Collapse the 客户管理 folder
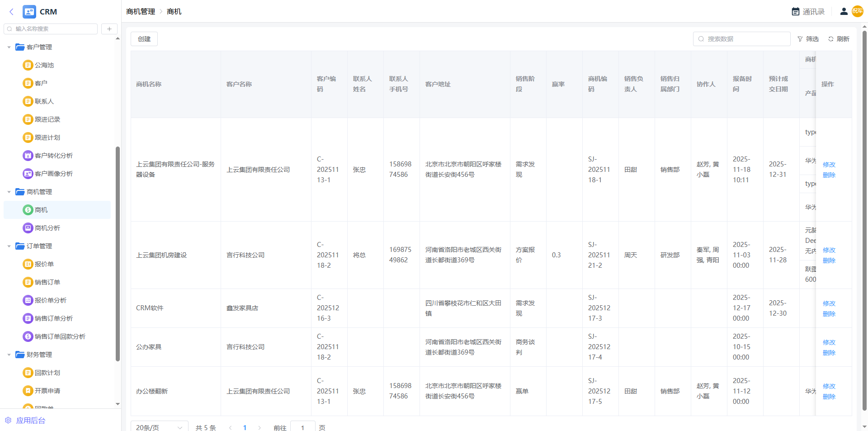 [x=9, y=47]
